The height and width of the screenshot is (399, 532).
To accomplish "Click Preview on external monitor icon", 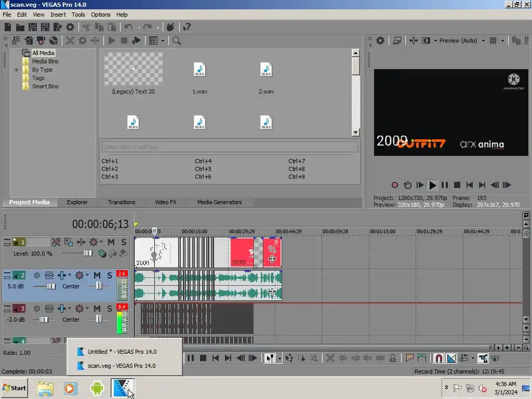I will (397, 41).
